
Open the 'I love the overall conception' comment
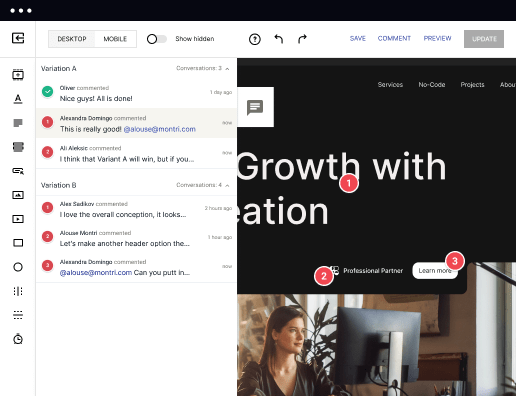(136, 210)
